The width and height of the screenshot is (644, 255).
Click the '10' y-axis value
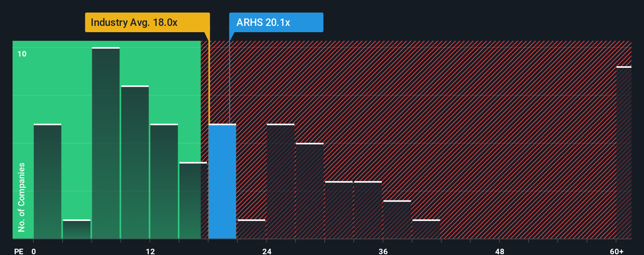(22, 54)
